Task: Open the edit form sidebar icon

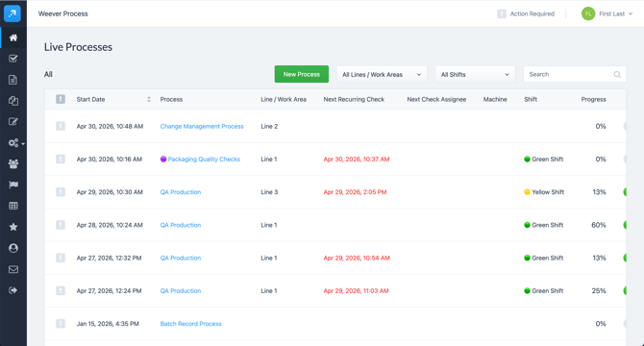Action: click(13, 121)
